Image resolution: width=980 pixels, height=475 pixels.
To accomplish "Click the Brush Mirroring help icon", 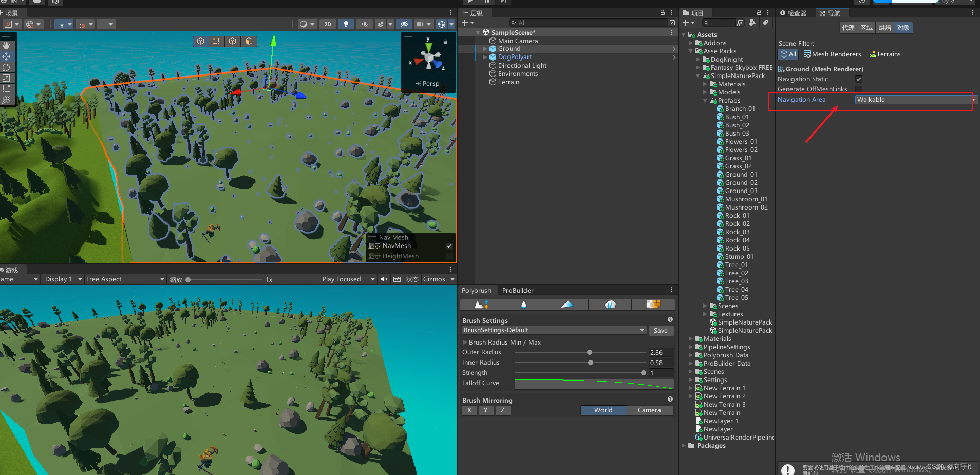I will [670, 399].
